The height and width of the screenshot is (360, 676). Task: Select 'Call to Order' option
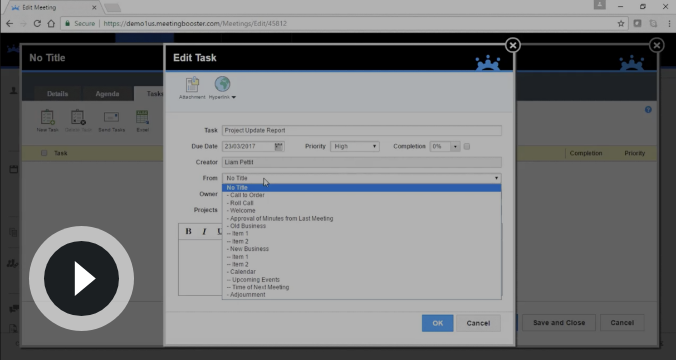pos(362,195)
